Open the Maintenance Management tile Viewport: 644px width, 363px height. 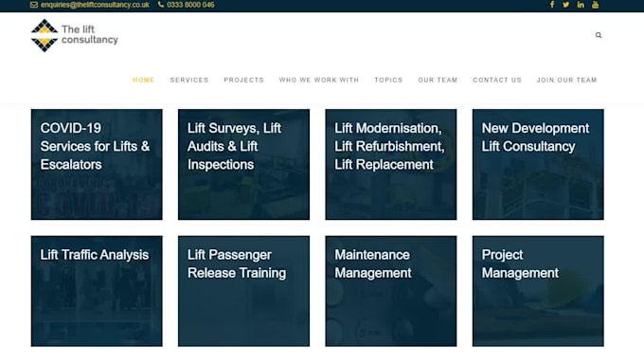[391, 291]
